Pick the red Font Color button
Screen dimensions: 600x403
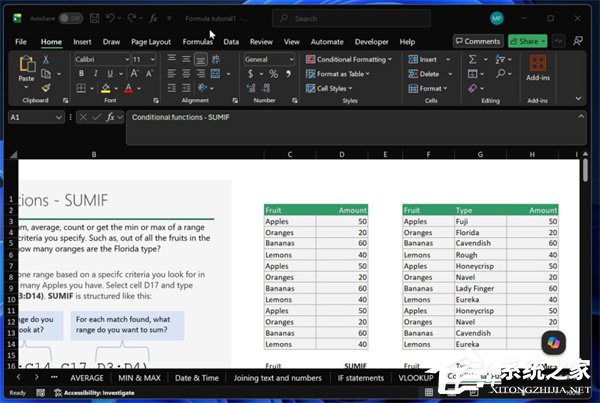[x=129, y=88]
